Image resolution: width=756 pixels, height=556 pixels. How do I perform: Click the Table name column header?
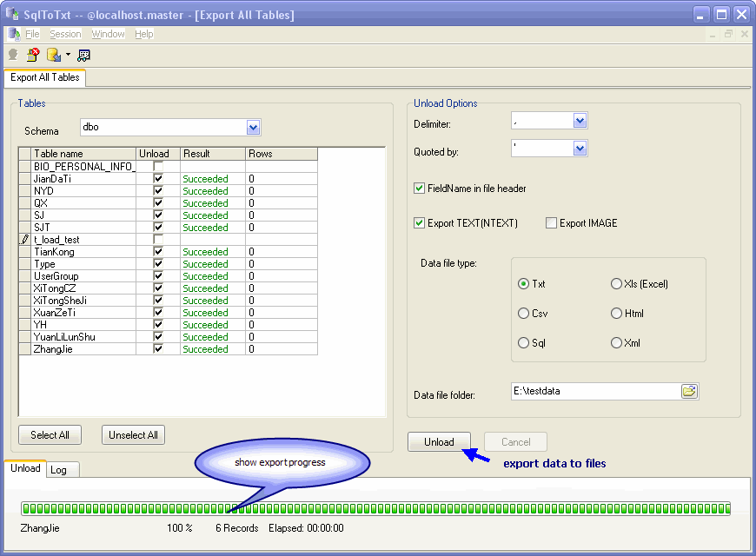pos(83,154)
